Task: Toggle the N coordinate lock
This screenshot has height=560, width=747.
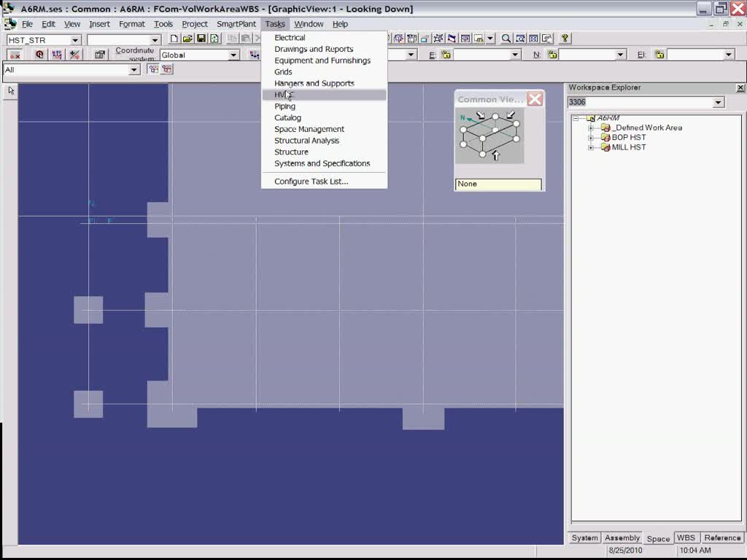Action: coord(552,55)
